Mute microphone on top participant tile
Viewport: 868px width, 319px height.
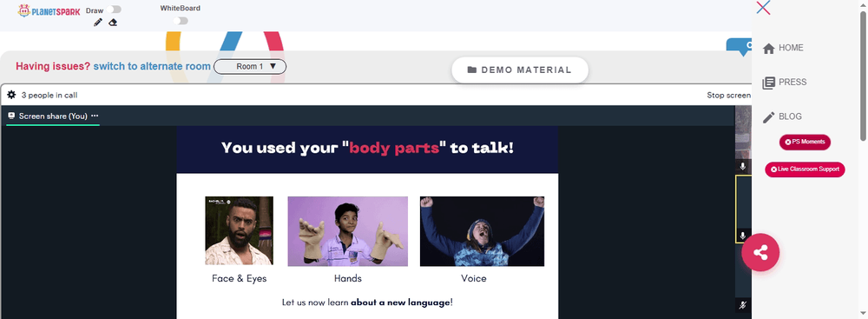(743, 166)
